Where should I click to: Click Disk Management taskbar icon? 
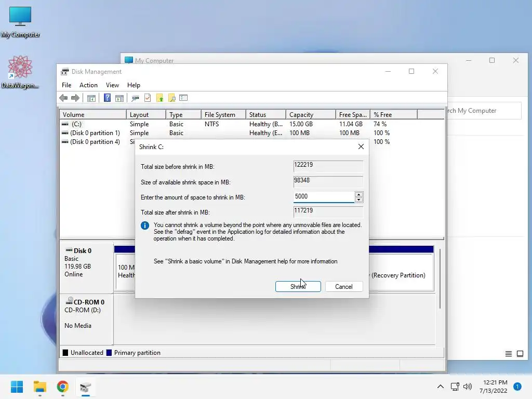pyautogui.click(x=86, y=387)
